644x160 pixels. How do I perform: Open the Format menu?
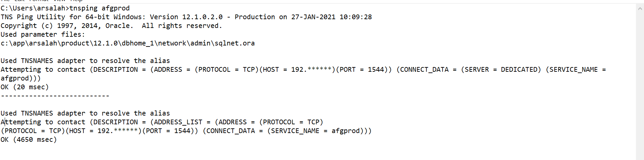coord(39,1)
